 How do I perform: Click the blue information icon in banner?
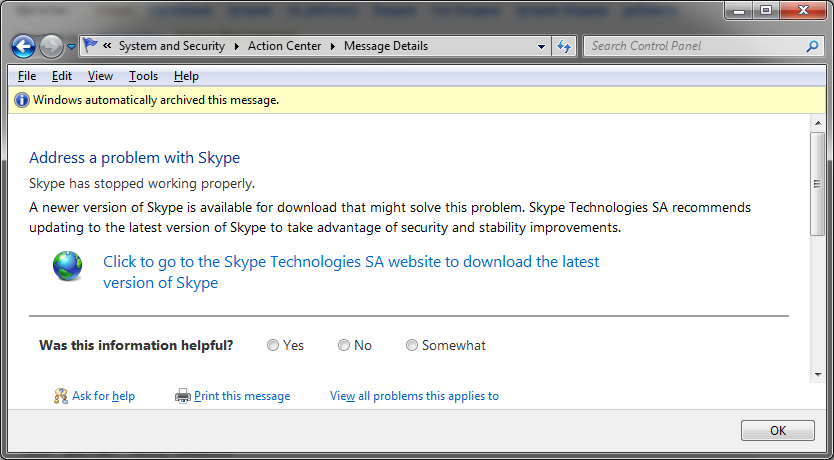(x=22, y=100)
